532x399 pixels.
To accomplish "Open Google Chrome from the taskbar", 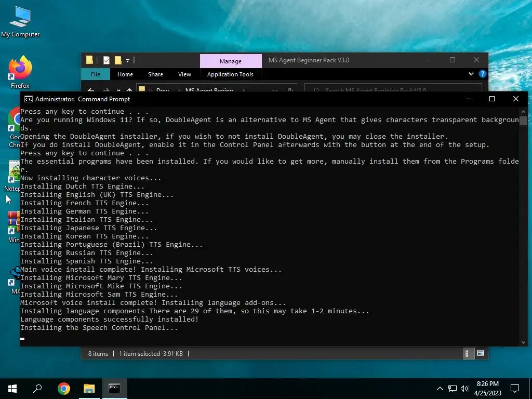I will [64, 389].
